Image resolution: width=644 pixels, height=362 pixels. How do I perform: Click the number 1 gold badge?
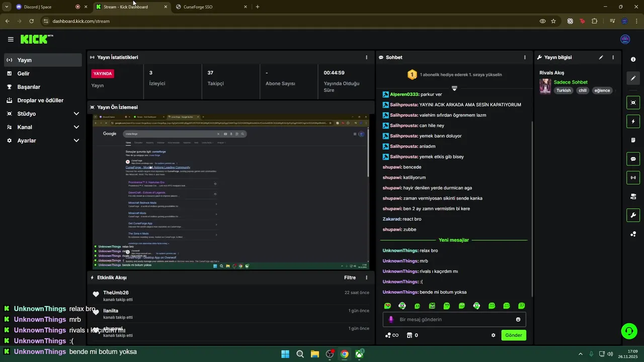(412, 75)
